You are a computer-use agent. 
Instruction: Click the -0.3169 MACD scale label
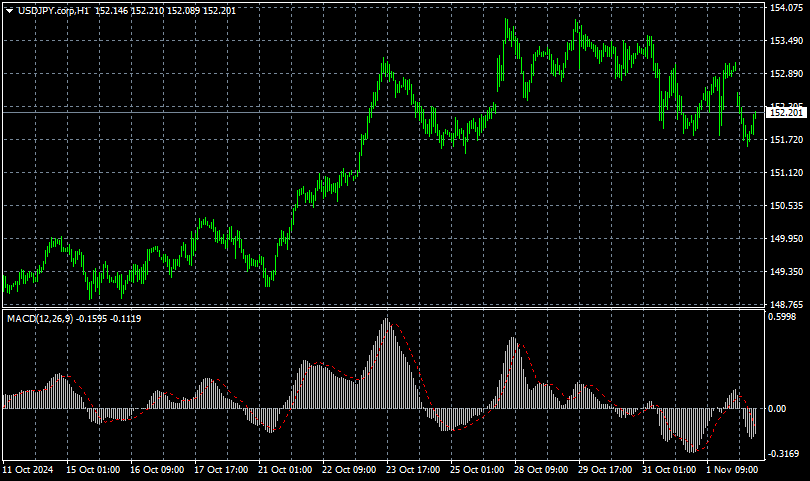(784, 454)
